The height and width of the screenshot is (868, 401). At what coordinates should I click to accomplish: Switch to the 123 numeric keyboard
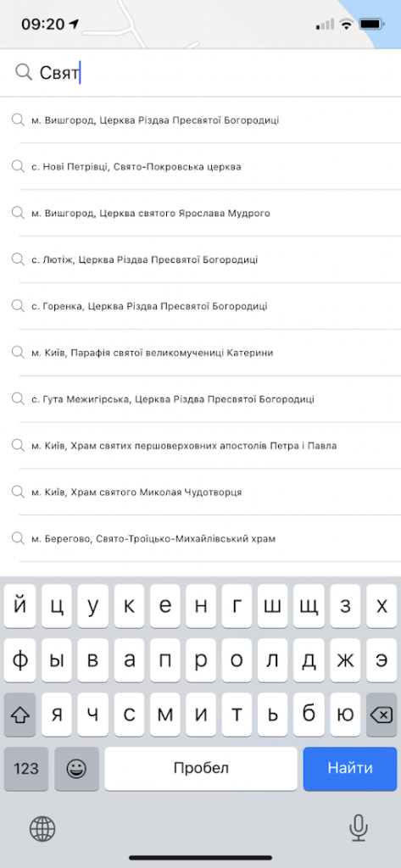coord(26,768)
